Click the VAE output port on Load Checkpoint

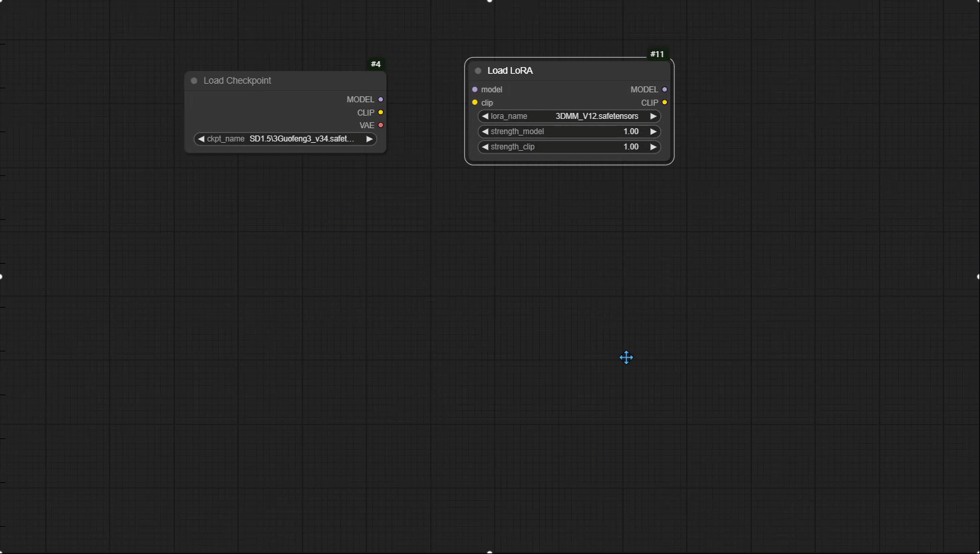pos(380,126)
